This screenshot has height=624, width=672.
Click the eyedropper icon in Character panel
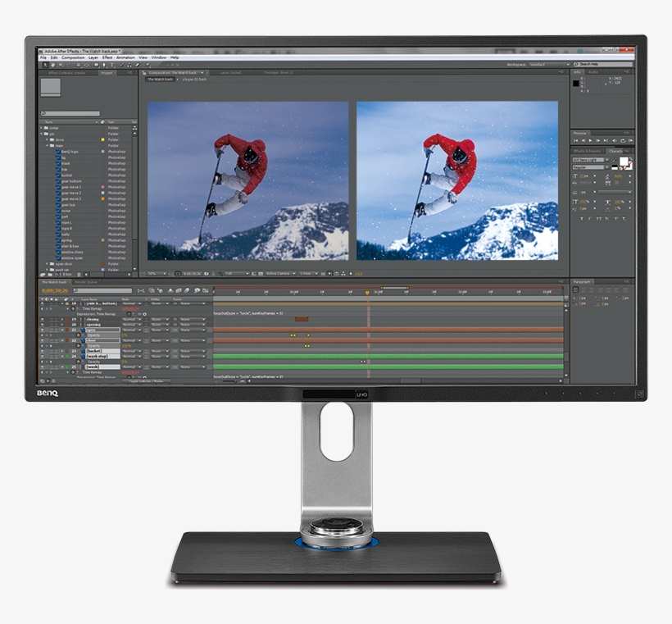[615, 159]
